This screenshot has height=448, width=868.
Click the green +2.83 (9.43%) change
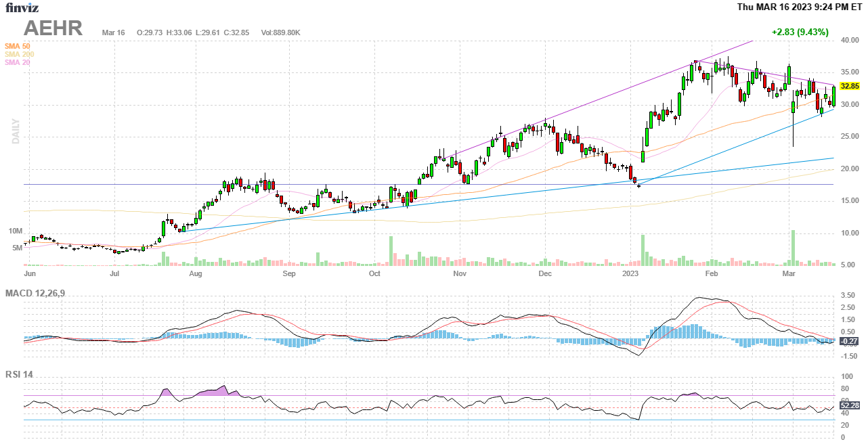(x=800, y=32)
